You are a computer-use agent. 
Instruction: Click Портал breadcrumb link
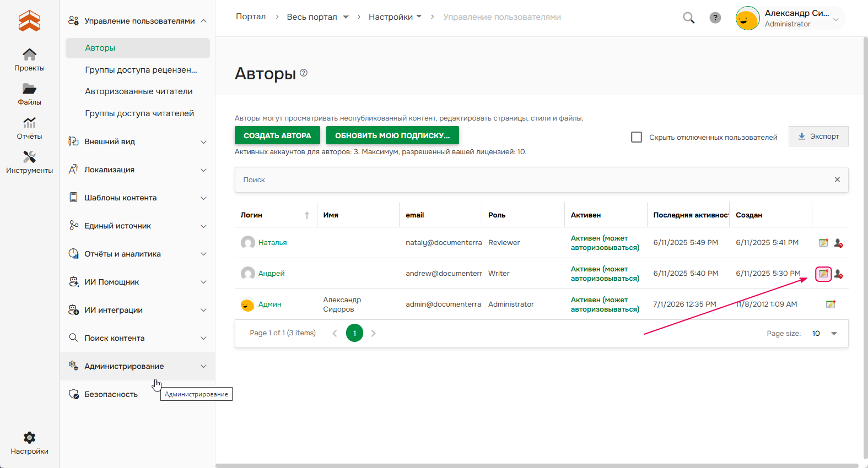(251, 17)
